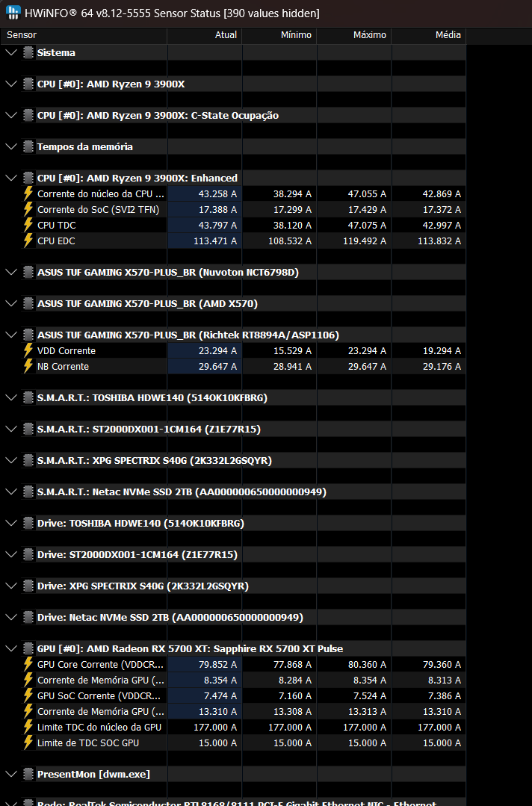Click lightning icon of GPU SoC Corrente row
The width and height of the screenshot is (532, 806).
[x=28, y=695]
